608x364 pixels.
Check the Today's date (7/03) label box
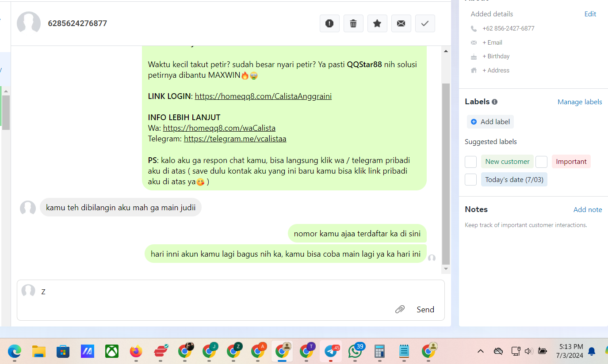click(470, 179)
